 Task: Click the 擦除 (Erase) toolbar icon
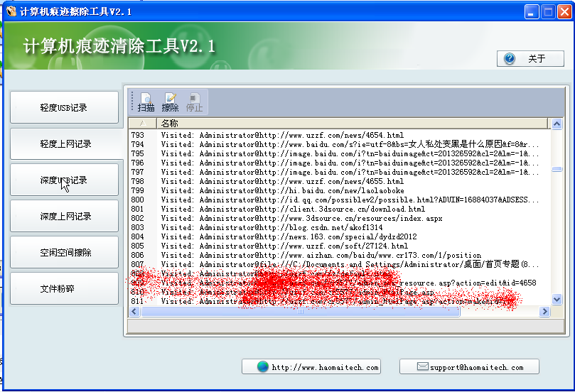point(170,102)
